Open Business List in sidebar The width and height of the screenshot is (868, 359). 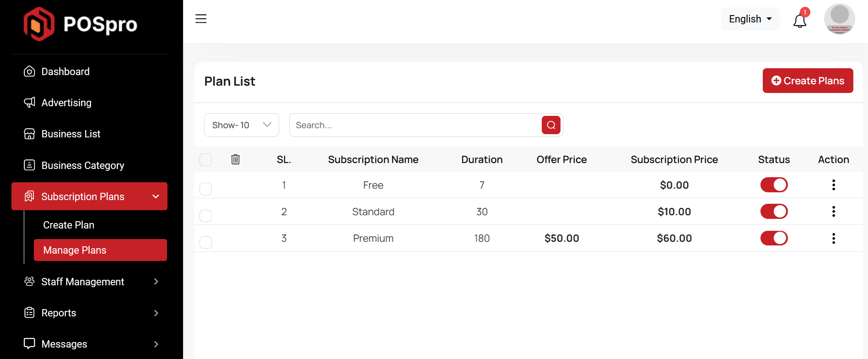click(x=71, y=134)
